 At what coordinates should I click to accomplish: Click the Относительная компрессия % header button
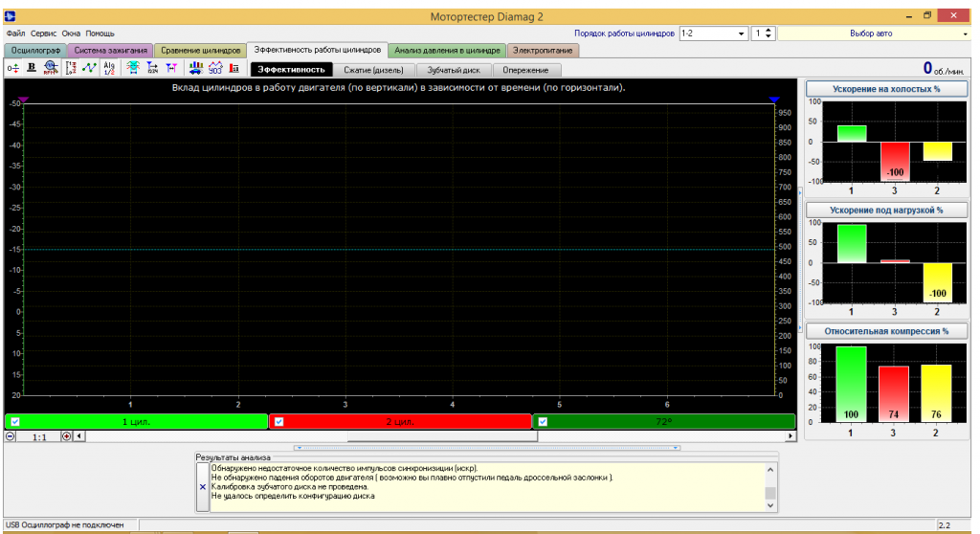pyautogui.click(x=886, y=331)
